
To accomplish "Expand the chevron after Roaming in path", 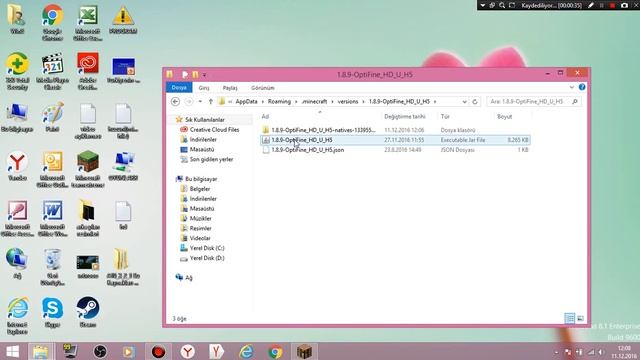I will pyautogui.click(x=296, y=102).
